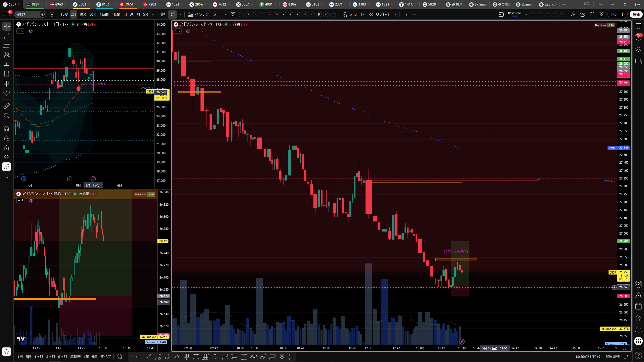The image size is (644, 362).
Task: Click the magnet mode icon
Action: [x=7, y=128]
